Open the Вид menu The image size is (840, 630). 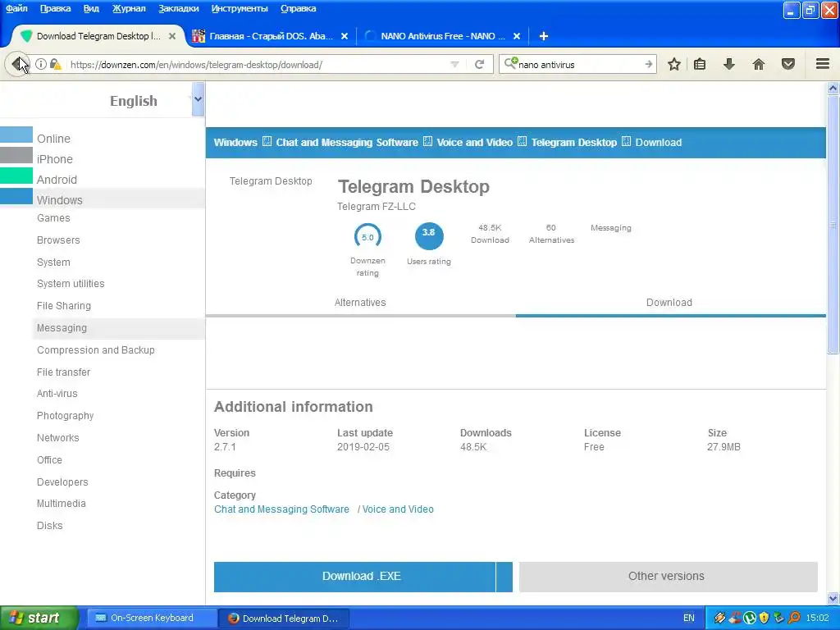click(x=91, y=8)
